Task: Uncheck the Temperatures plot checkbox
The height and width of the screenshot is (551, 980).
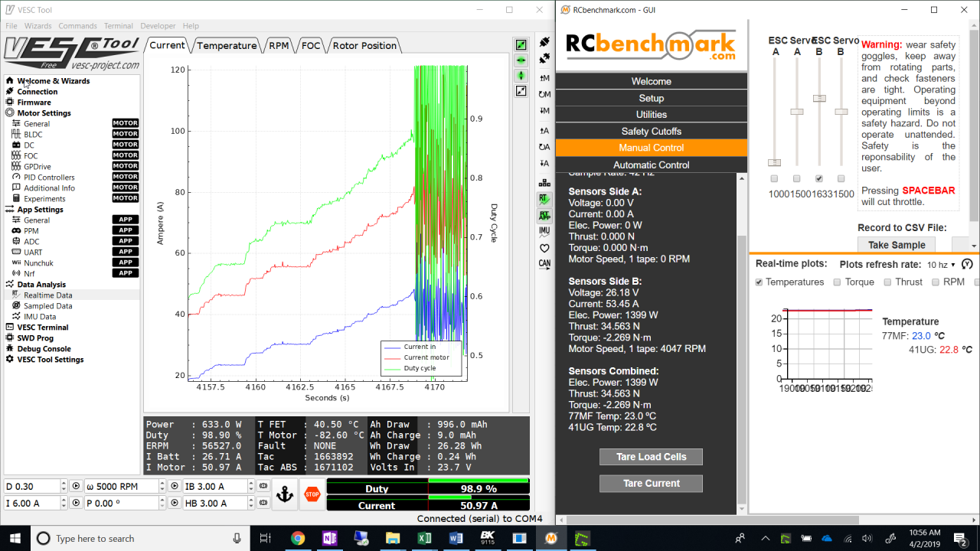Action: [759, 282]
